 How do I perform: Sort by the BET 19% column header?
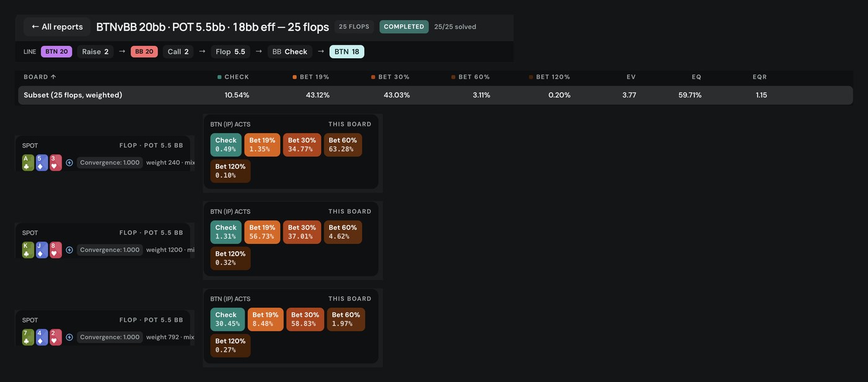click(x=311, y=77)
